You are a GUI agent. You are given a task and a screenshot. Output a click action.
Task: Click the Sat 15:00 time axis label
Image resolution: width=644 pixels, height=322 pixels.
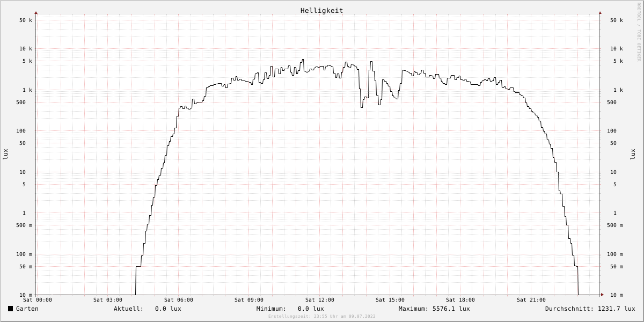(390, 300)
